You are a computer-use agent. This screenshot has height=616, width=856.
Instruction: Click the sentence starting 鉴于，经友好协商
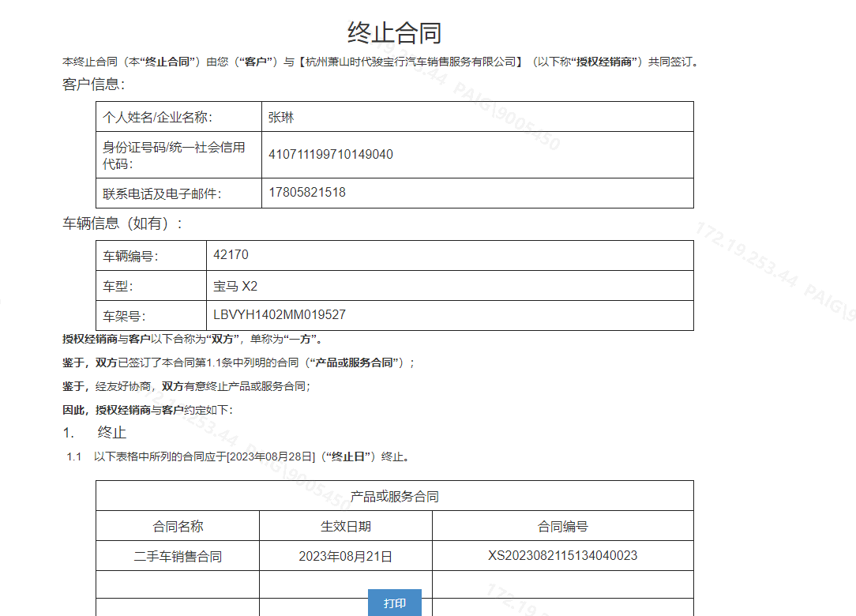[186, 386]
